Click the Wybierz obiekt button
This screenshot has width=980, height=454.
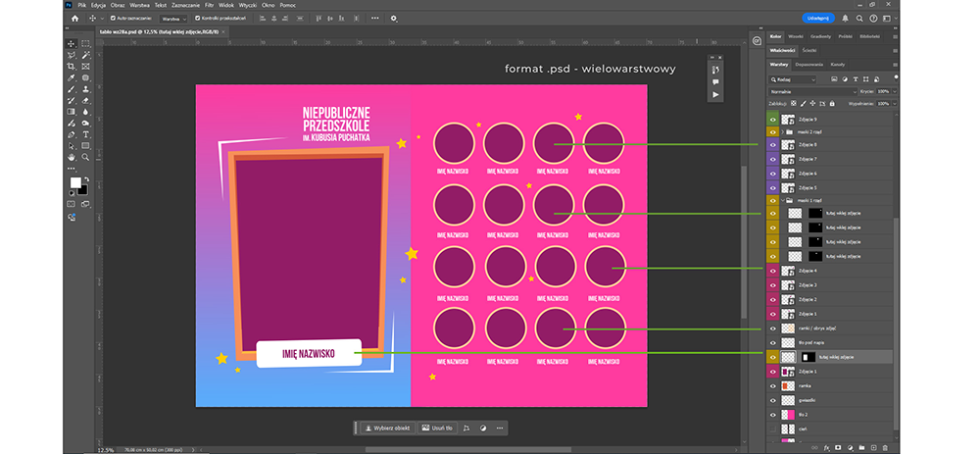(388, 429)
